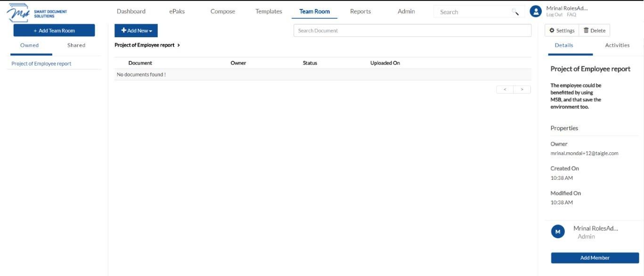Screen dimensions: 644x276
Task: Open the Reports page
Action: [360, 11]
